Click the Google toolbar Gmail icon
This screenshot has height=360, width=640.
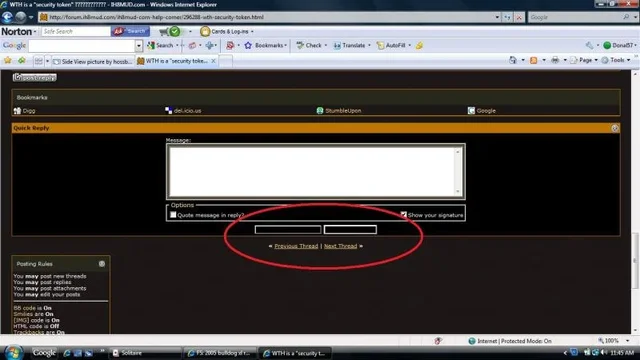click(x=192, y=45)
